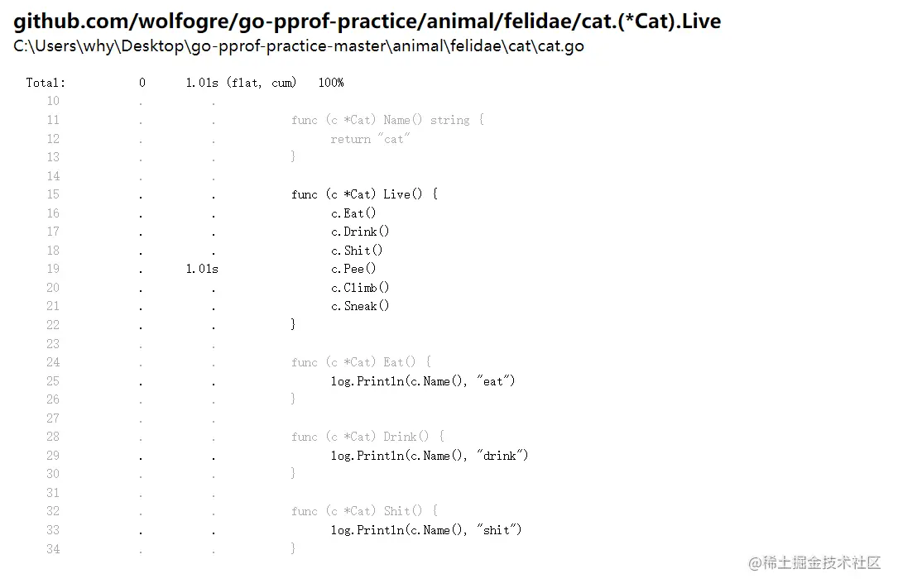Click the cat.(*Cat).Live function heading
Screen dimensions: 898x588
pyautogui.click(x=367, y=21)
